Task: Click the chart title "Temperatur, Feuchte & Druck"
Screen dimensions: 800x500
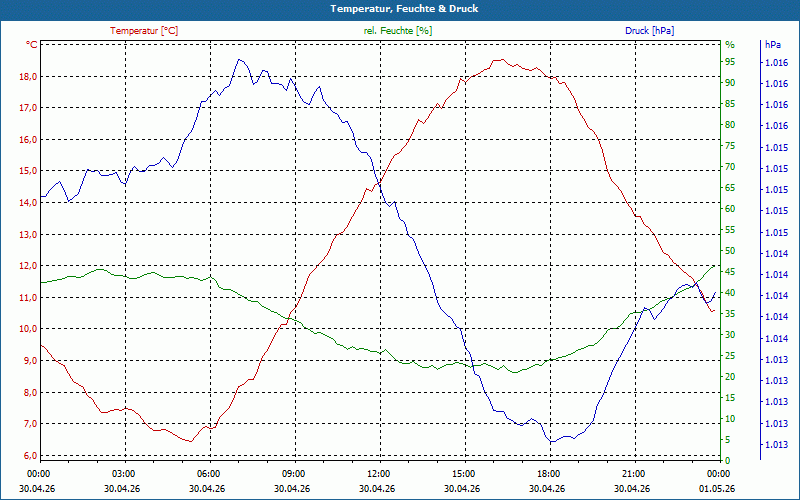Action: click(404, 9)
